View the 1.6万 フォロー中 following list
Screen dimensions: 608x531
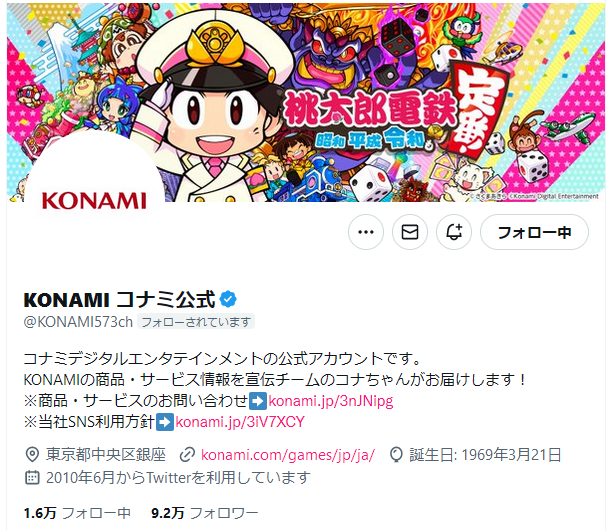coord(77,513)
